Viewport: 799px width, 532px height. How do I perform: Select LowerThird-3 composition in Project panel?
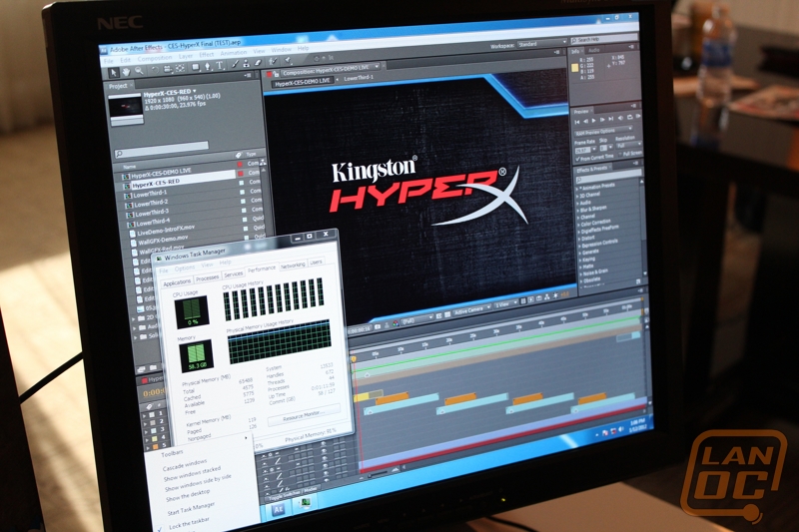(152, 213)
